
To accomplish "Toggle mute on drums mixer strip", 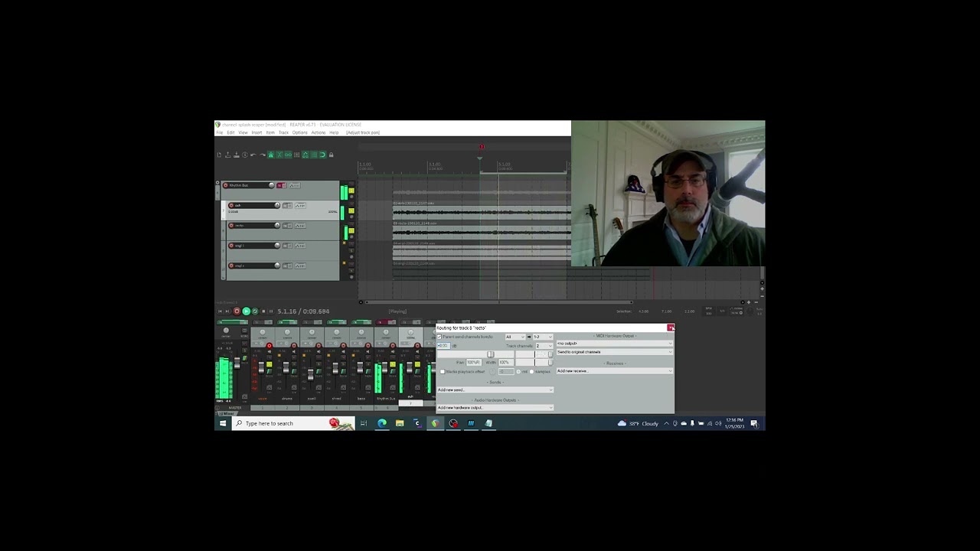I will 294,357.
